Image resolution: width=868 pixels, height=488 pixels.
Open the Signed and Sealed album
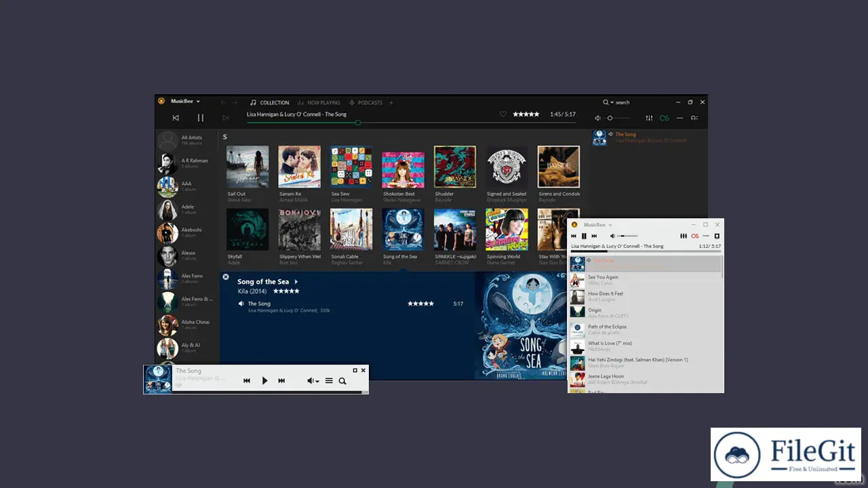[507, 167]
